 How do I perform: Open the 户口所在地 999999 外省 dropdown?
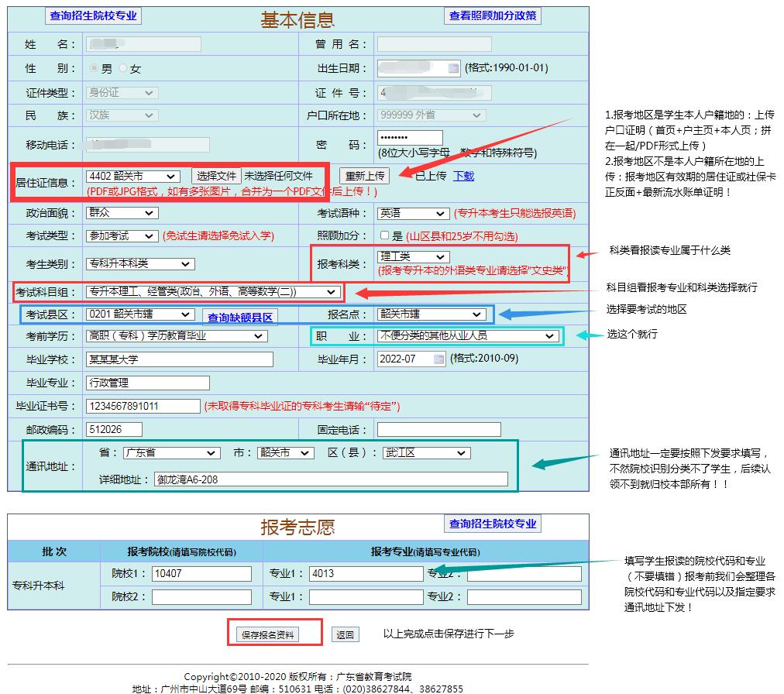pos(431,115)
